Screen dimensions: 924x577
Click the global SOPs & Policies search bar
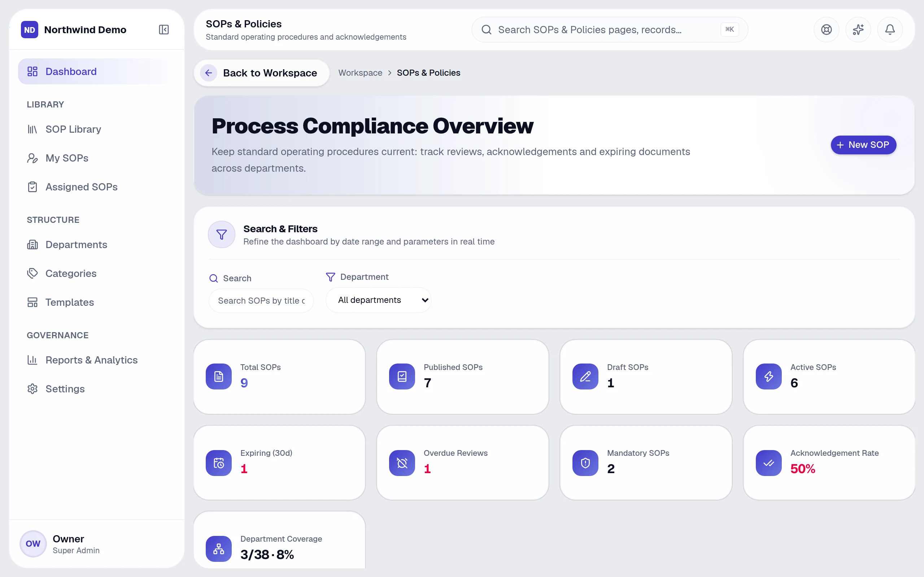click(x=609, y=29)
